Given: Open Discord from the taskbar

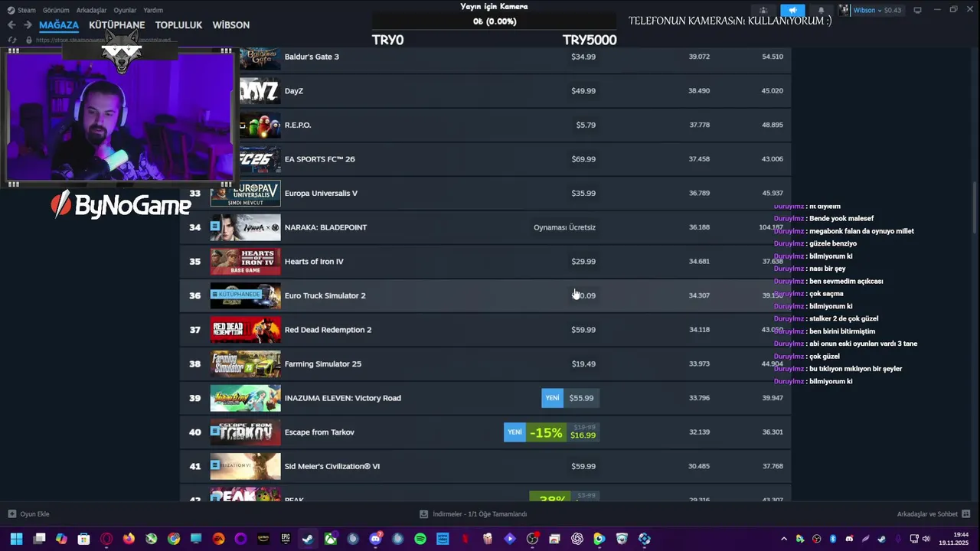Looking at the screenshot, I should pos(375,539).
